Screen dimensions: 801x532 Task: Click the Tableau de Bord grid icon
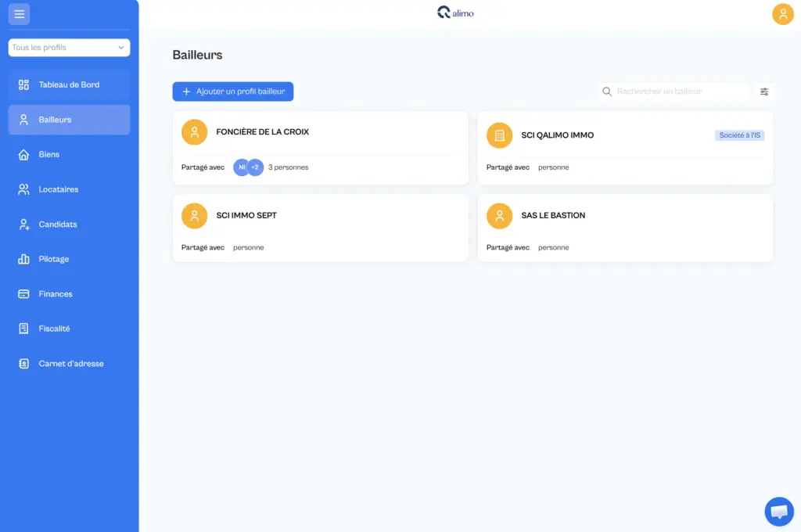click(23, 84)
